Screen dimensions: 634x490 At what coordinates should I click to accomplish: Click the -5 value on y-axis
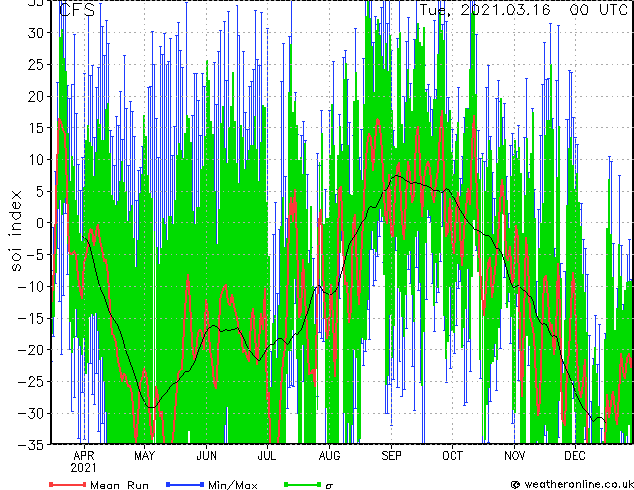point(35,255)
